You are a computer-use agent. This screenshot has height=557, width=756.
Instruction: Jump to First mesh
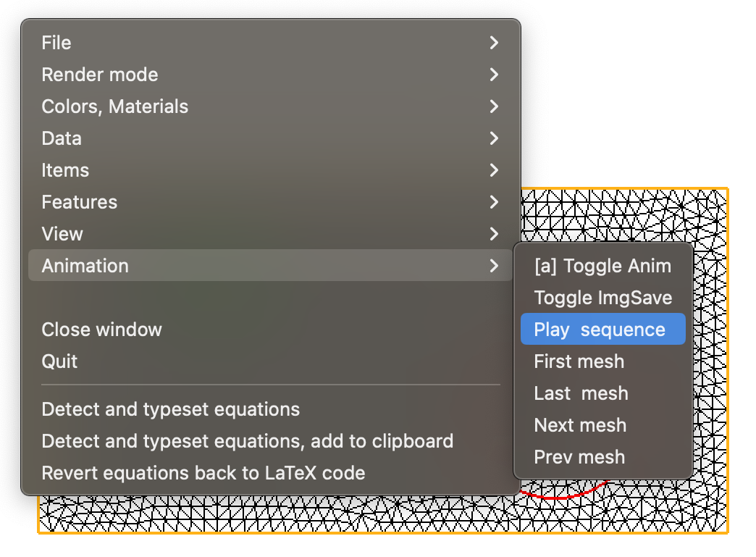point(579,361)
